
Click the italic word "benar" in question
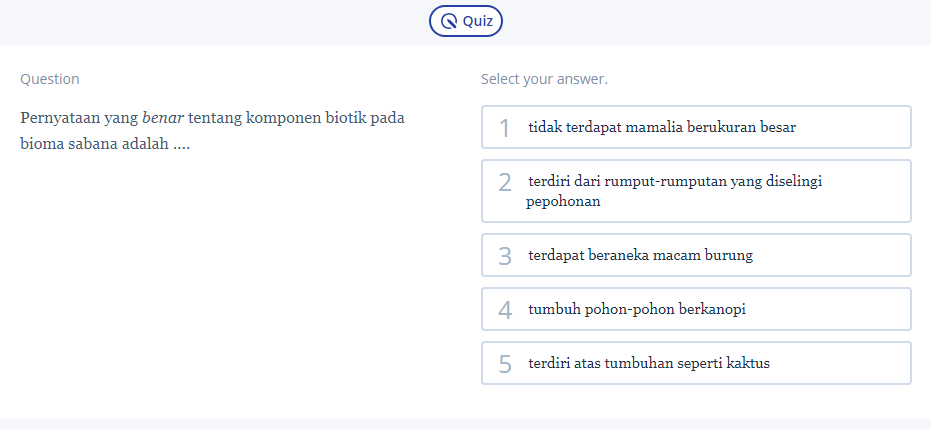point(161,118)
